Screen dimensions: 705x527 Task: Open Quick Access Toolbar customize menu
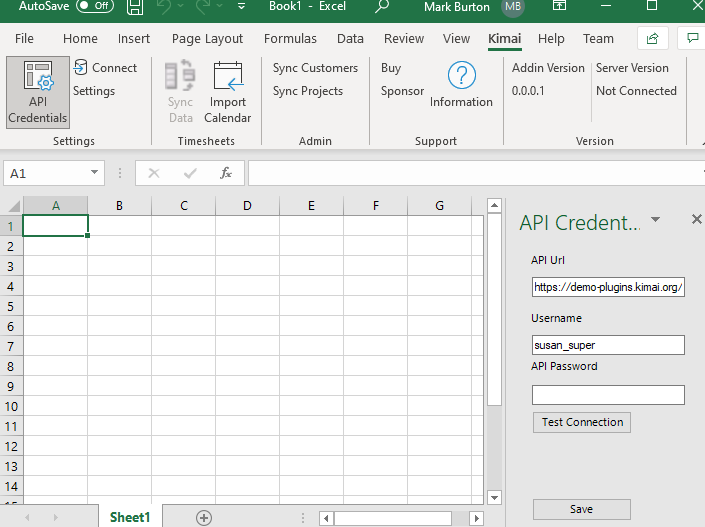click(241, 6)
